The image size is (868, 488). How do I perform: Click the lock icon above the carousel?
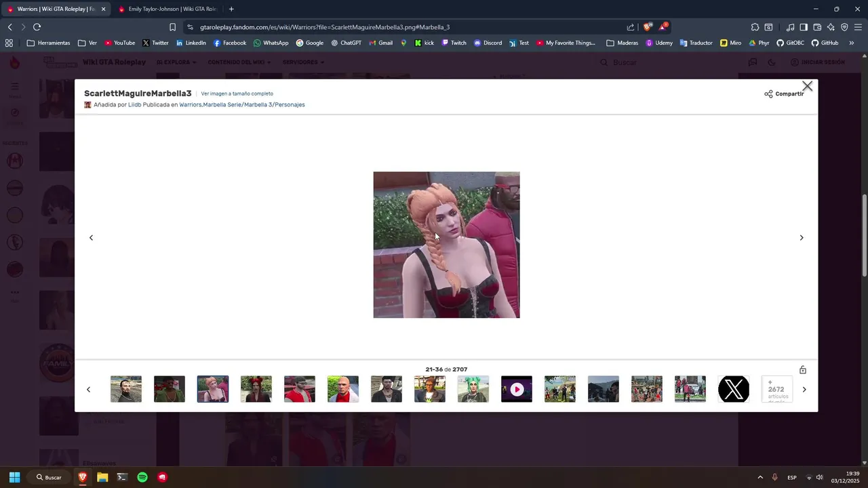coord(803,370)
